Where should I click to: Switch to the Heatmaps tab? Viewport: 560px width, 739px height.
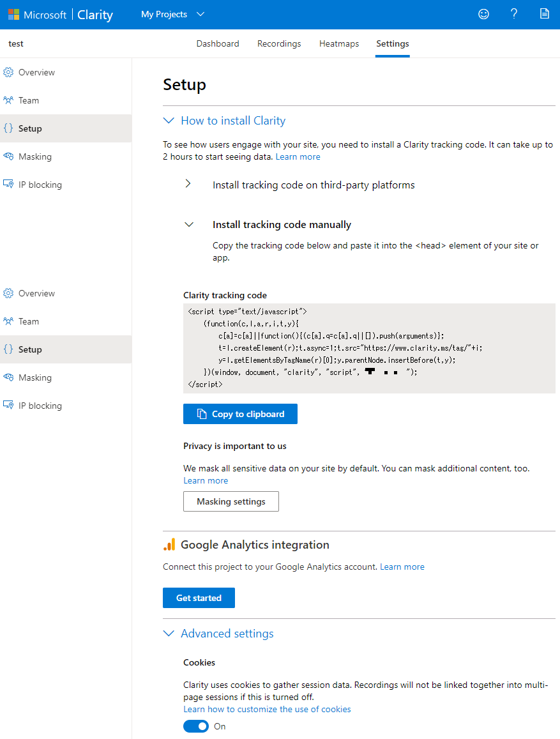[x=339, y=43]
